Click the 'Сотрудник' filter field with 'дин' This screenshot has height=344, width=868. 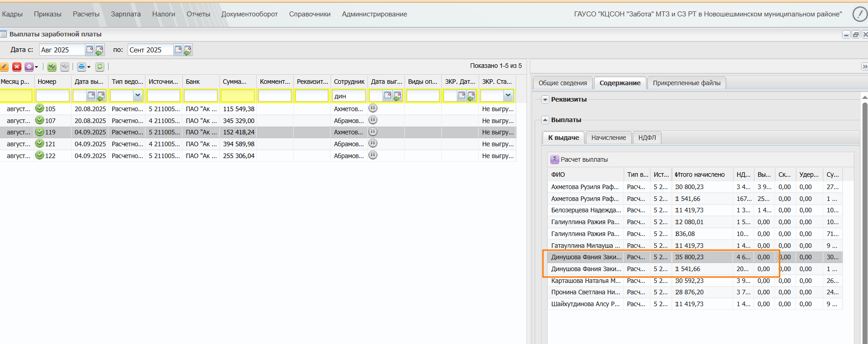[x=349, y=96]
